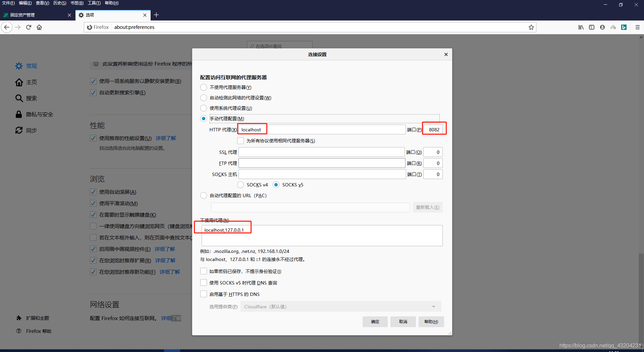644x352 pixels.
Task: Choose SOCKS v5 radio button
Action: point(276,185)
